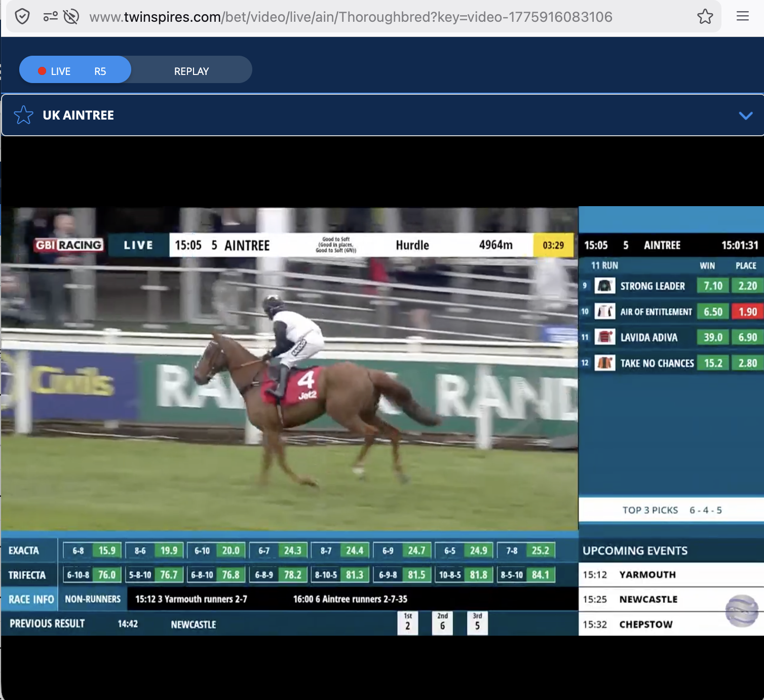Image resolution: width=764 pixels, height=700 pixels.
Task: Open the site permissions icon in address bar
Action: pyautogui.click(x=50, y=17)
